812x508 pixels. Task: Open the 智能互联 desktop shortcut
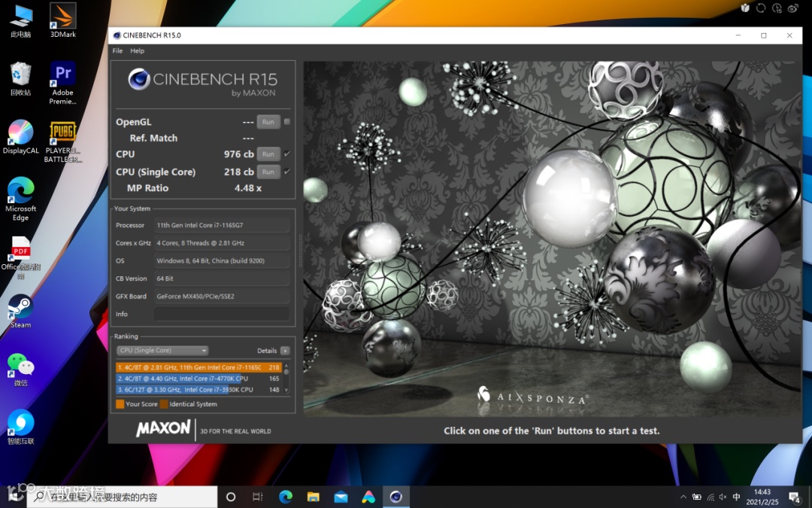point(21,427)
